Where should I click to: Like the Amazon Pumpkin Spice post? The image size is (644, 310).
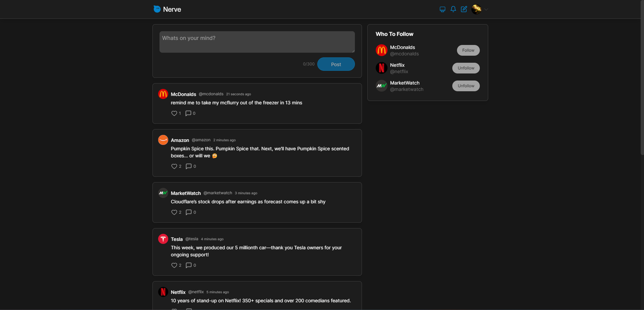[174, 166]
